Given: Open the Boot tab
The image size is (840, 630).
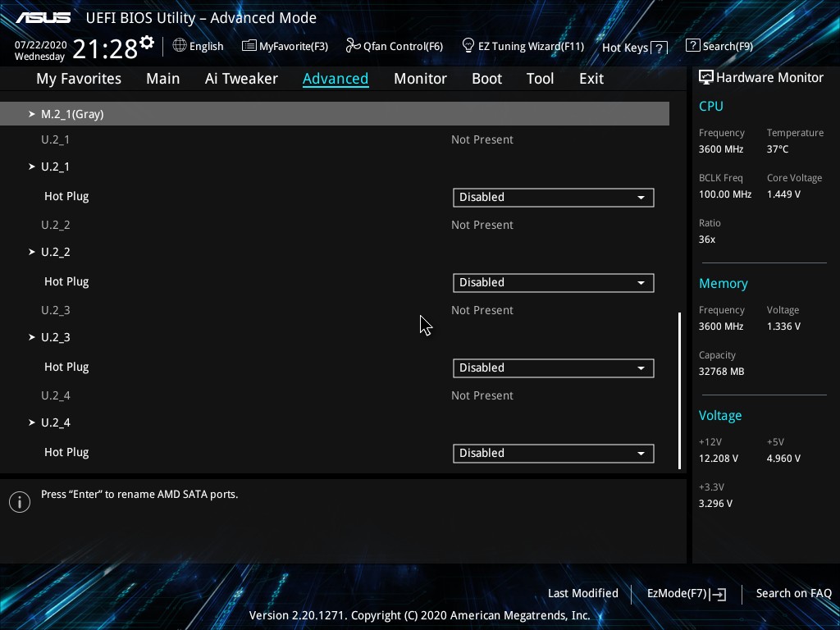Looking at the screenshot, I should point(486,79).
